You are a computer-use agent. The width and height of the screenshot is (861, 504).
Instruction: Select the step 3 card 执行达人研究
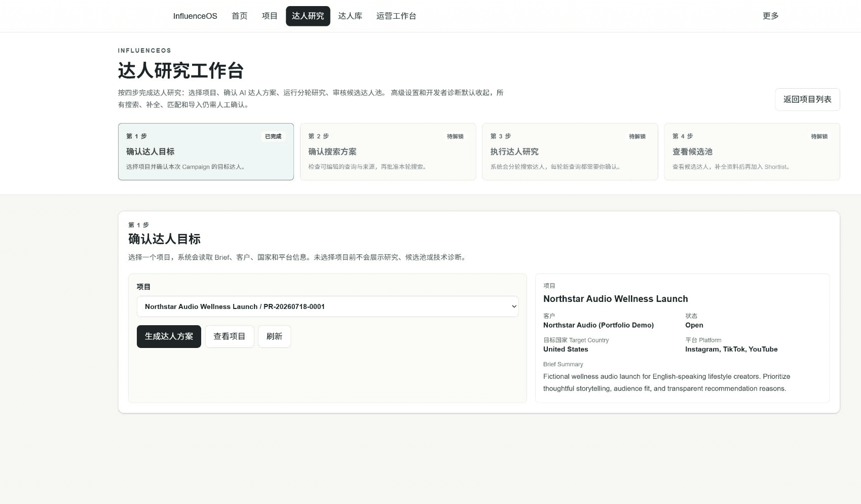(x=570, y=151)
